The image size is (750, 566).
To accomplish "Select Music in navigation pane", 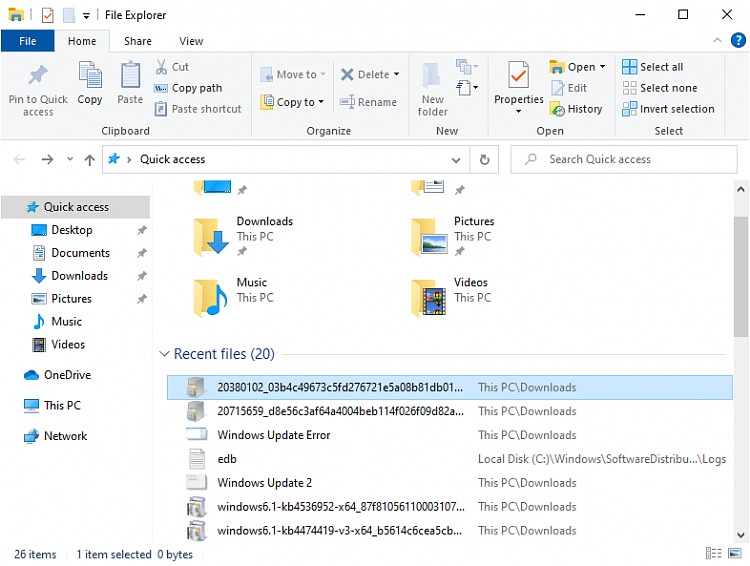I will tap(66, 322).
